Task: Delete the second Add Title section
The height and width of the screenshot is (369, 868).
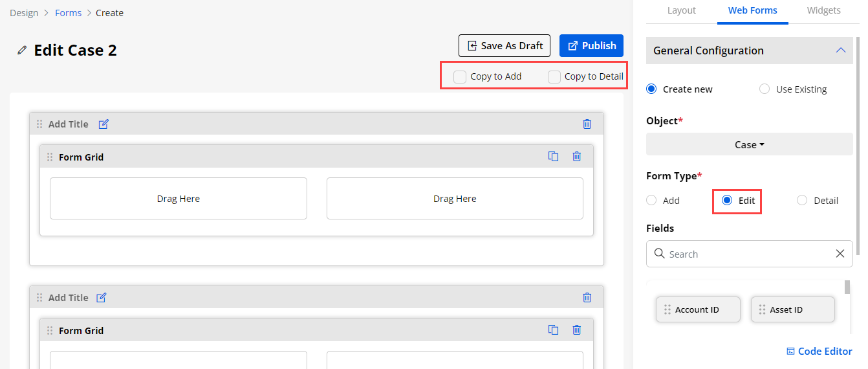Action: pos(587,298)
